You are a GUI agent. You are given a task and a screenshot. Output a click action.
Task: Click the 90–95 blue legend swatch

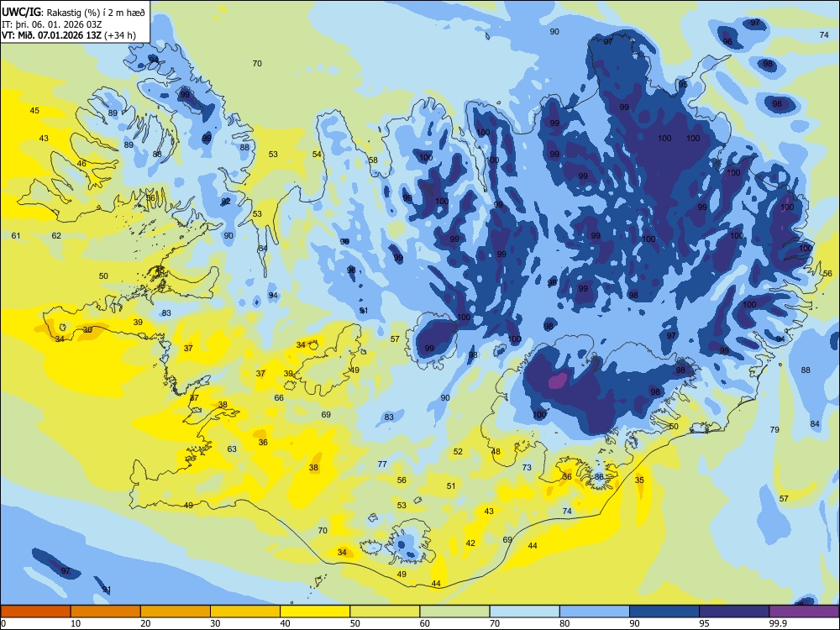tap(664, 612)
